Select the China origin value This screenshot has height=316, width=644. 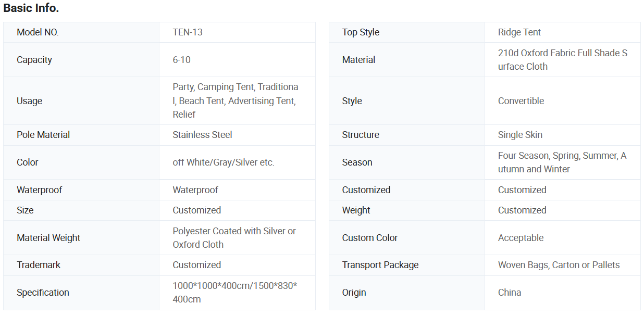[509, 293]
